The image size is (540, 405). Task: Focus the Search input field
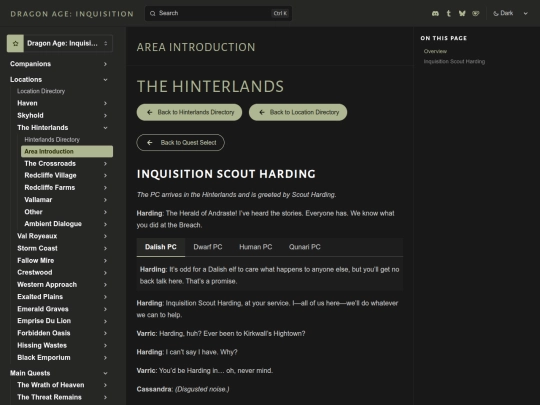coord(218,13)
